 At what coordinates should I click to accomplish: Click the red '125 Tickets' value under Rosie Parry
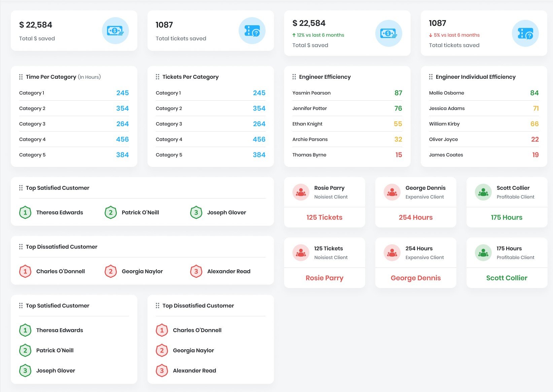coord(324,217)
